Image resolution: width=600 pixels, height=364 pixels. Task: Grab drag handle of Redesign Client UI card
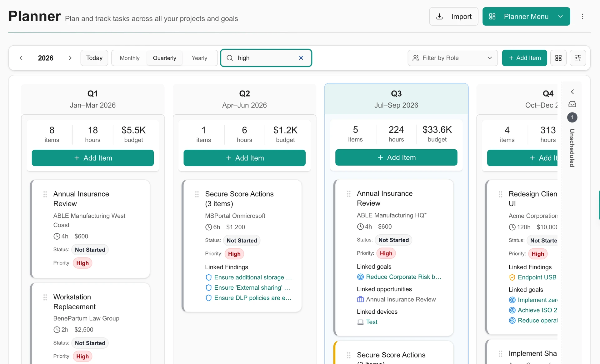[501, 194]
